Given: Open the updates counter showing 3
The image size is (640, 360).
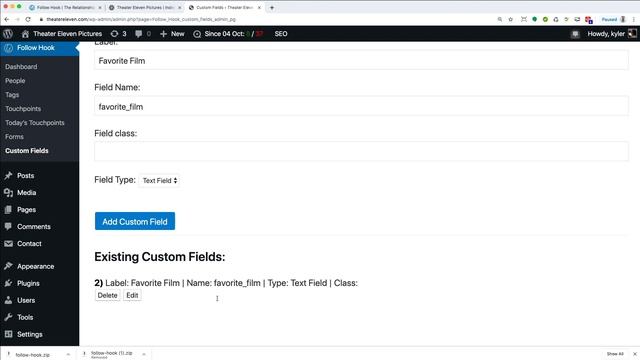Looking at the screenshot, I should 119,34.
